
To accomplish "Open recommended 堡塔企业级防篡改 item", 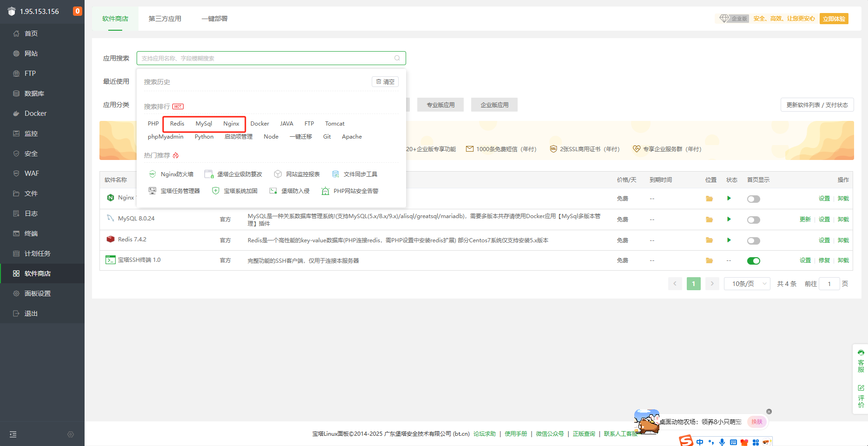I will [233, 174].
